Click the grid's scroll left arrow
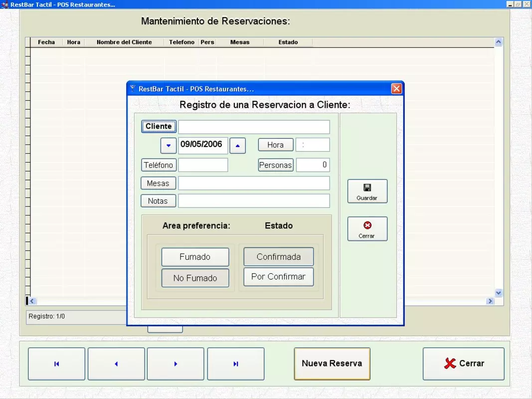Viewport: 532px width, 399px height. 32,301
